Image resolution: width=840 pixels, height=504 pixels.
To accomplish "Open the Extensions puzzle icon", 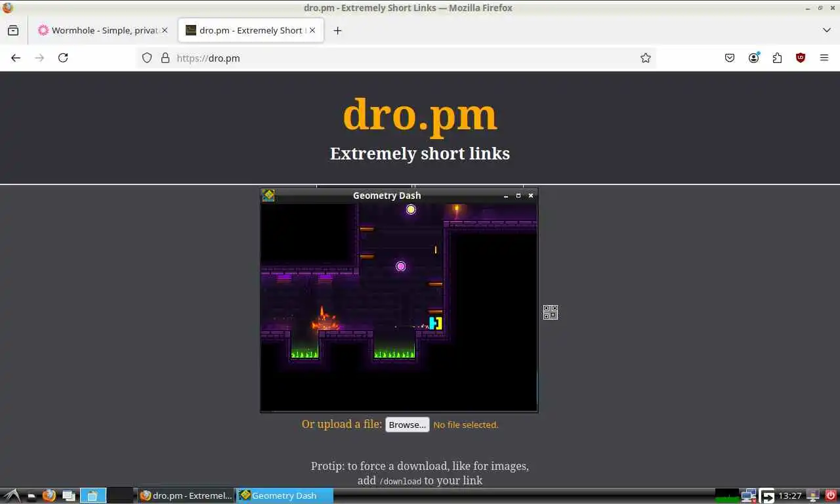I will coord(777,58).
